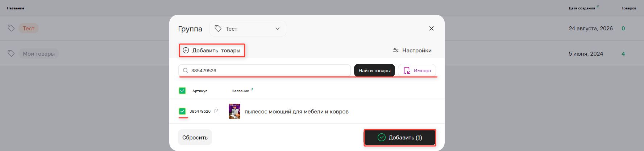Image resolution: width=644 pixels, height=151 pixels.
Task: Toggle the select-all checkbox in table header
Action: (182, 91)
